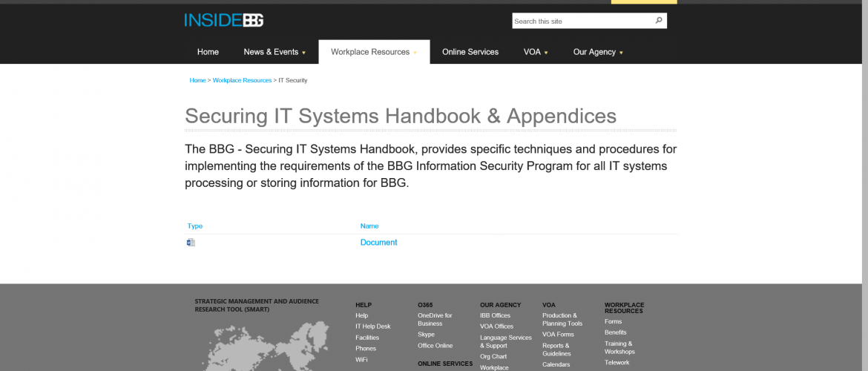868x371 pixels.
Task: Open Production & Planning Tools link
Action: (x=562, y=320)
